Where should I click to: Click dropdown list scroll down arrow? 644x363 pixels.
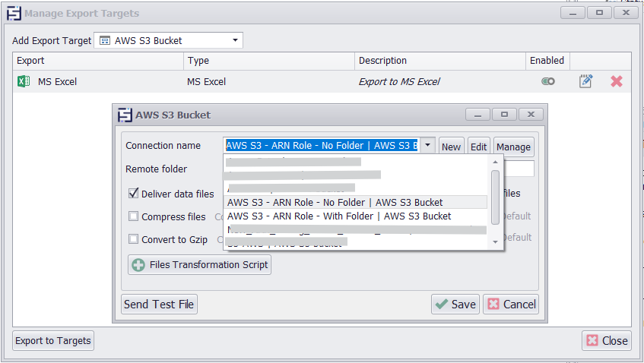click(495, 242)
